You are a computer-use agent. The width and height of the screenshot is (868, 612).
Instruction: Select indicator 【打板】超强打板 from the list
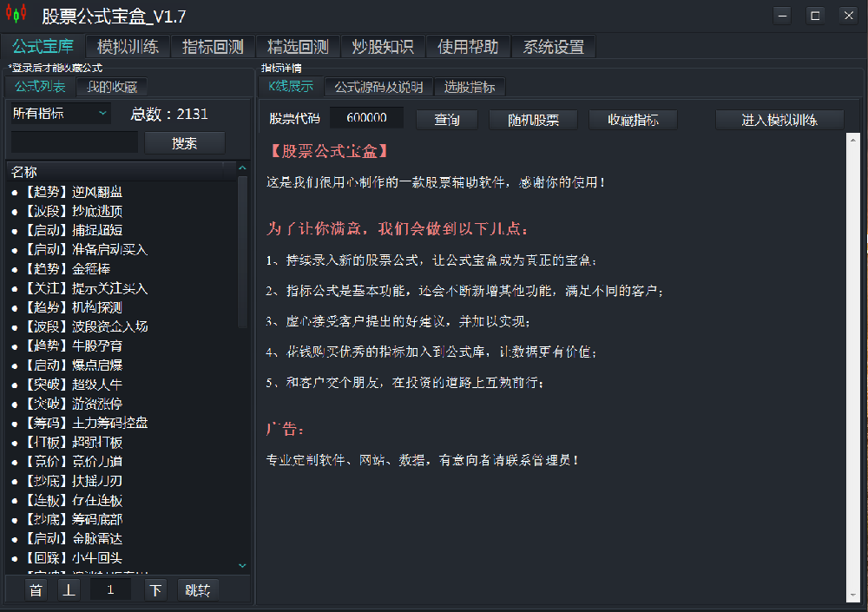click(x=71, y=442)
